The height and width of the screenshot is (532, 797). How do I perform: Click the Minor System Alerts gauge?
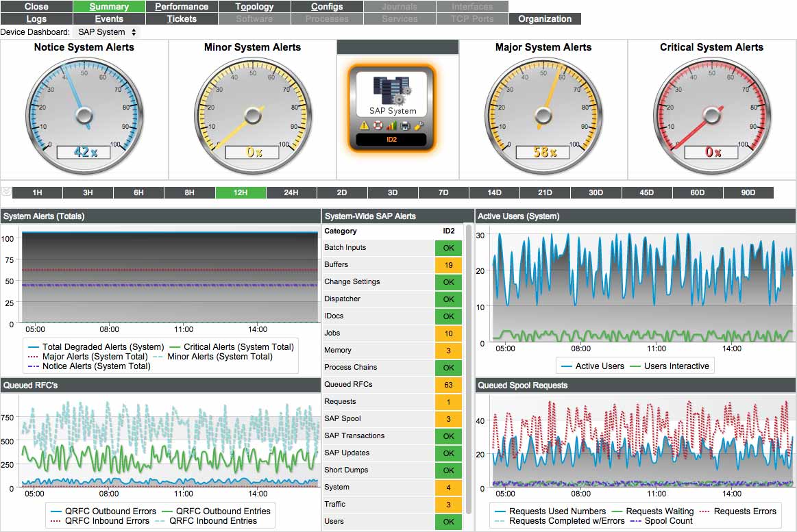(253, 116)
